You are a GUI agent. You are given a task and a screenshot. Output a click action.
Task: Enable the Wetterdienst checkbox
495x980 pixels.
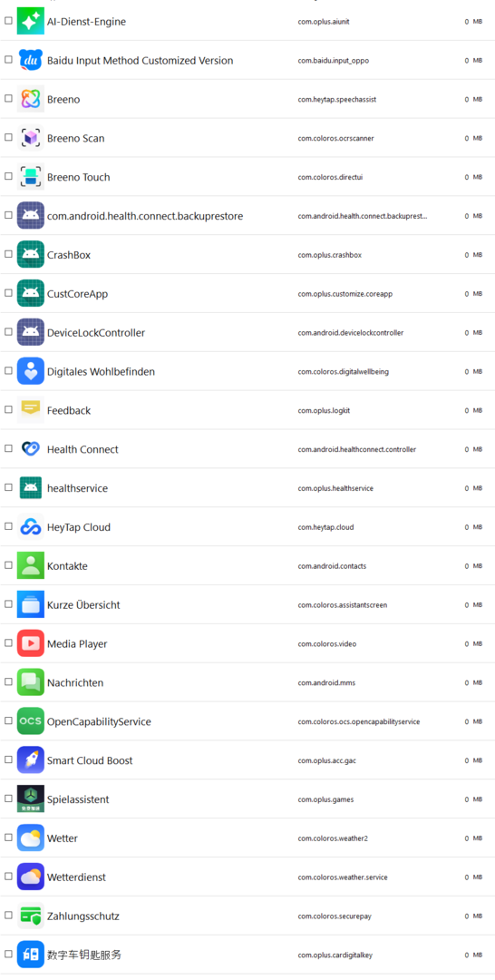click(x=8, y=877)
